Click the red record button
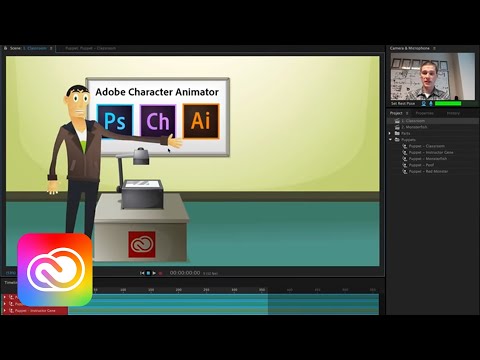This screenshot has height=360, width=480. click(160, 273)
